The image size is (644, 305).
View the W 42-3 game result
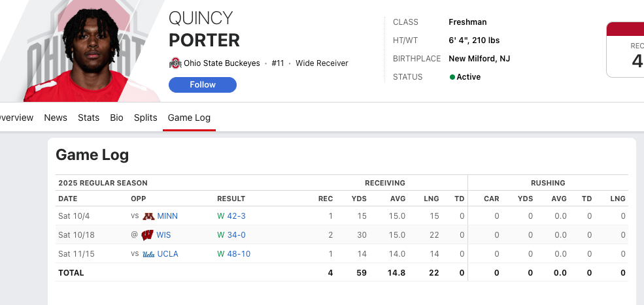pos(231,216)
